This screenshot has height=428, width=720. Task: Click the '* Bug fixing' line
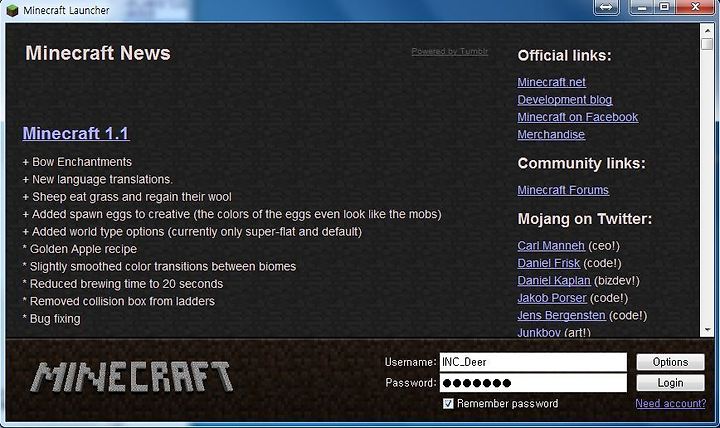pos(51,319)
